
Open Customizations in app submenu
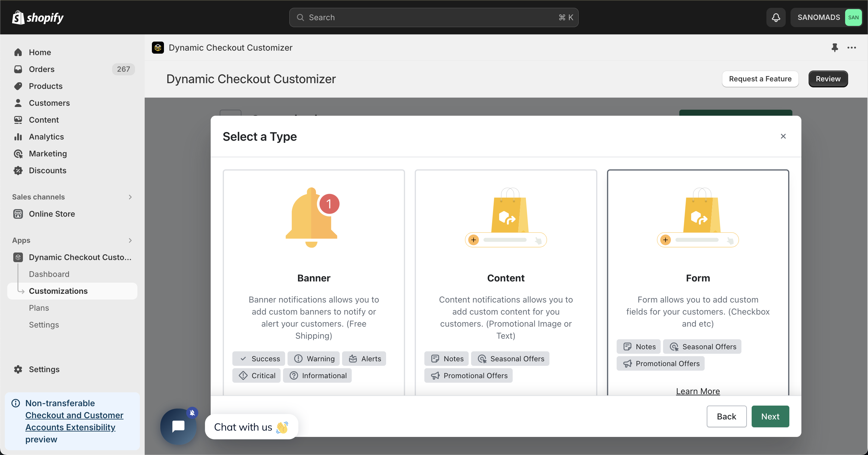coord(58,291)
